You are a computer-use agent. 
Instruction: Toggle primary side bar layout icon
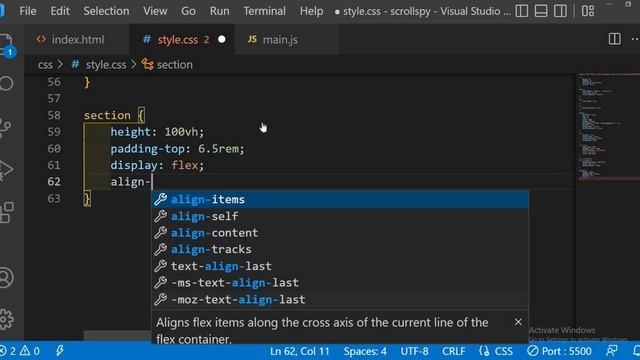click(x=522, y=11)
